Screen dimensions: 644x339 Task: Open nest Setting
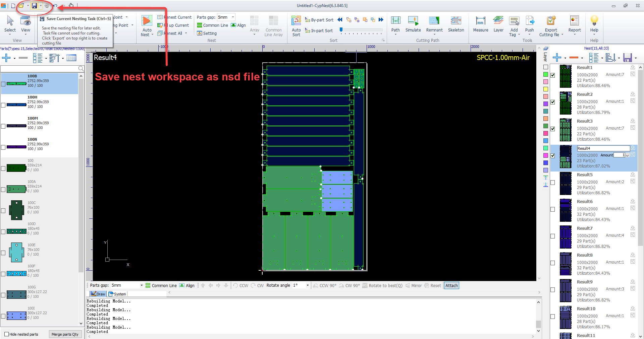point(207,33)
